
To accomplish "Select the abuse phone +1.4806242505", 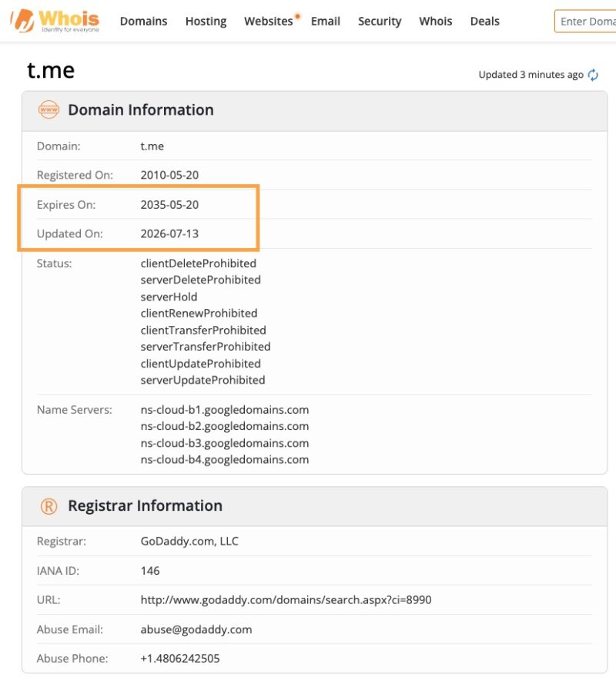I will click(x=180, y=659).
